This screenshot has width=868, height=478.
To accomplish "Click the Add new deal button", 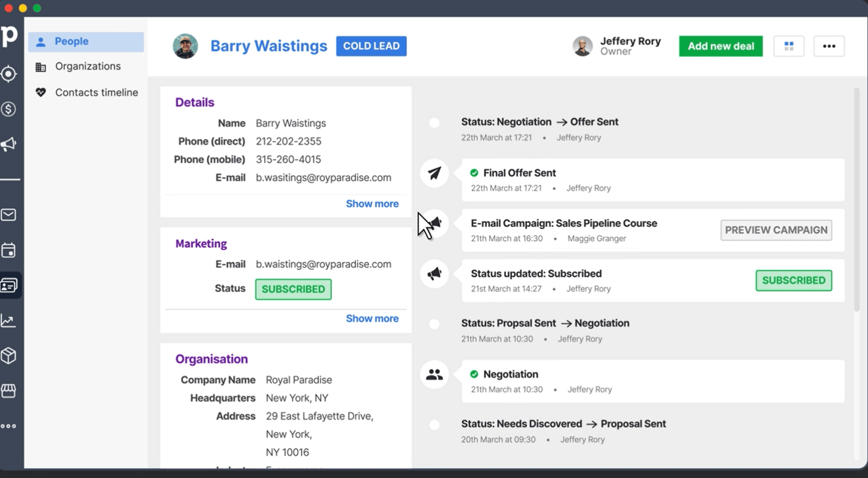I will (721, 46).
